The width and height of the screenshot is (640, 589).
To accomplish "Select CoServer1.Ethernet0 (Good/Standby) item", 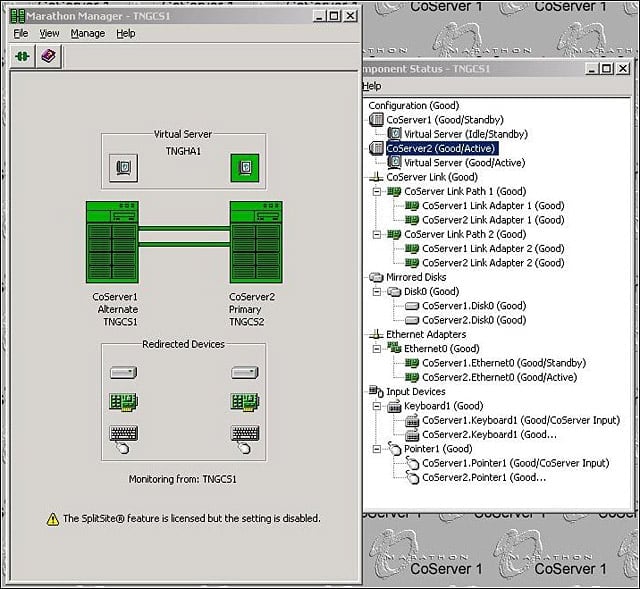I will (504, 363).
